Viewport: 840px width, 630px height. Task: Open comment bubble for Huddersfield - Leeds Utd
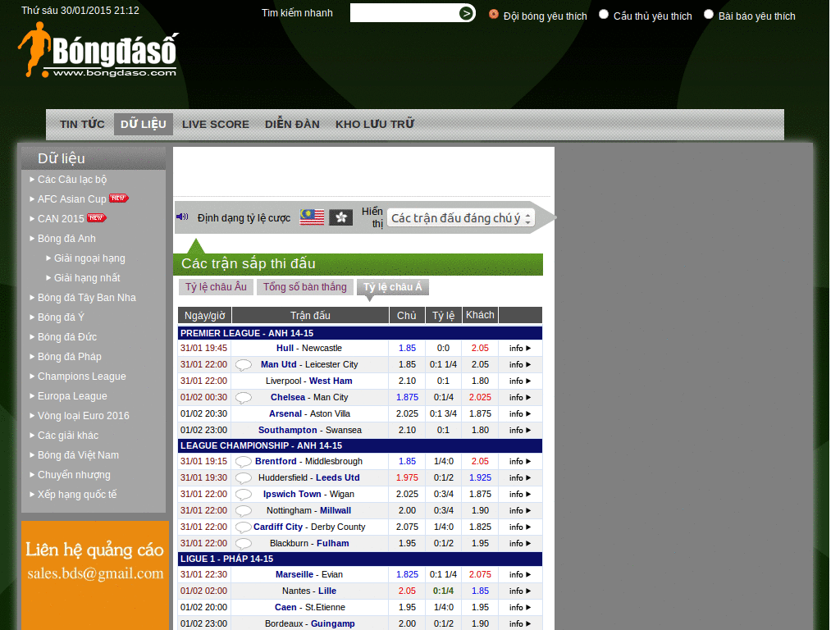coord(243,478)
